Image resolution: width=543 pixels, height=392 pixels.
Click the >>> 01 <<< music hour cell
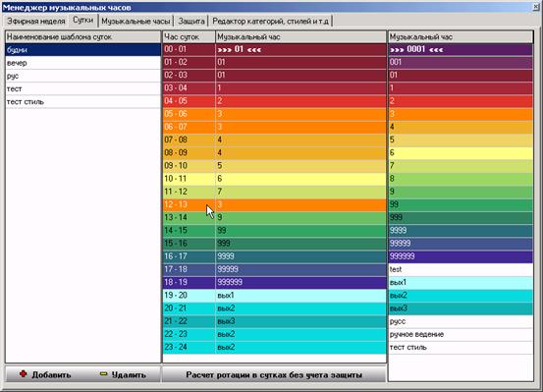pyautogui.click(x=300, y=49)
